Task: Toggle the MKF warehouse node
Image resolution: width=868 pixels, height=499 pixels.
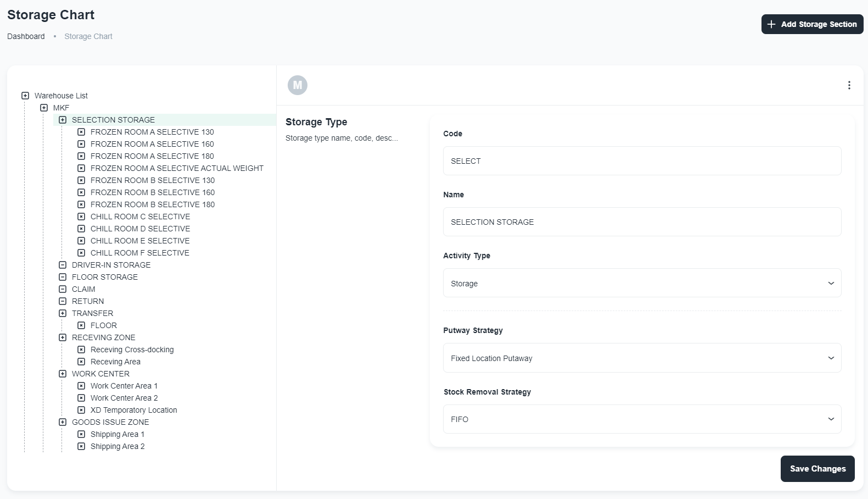Action: click(x=44, y=108)
